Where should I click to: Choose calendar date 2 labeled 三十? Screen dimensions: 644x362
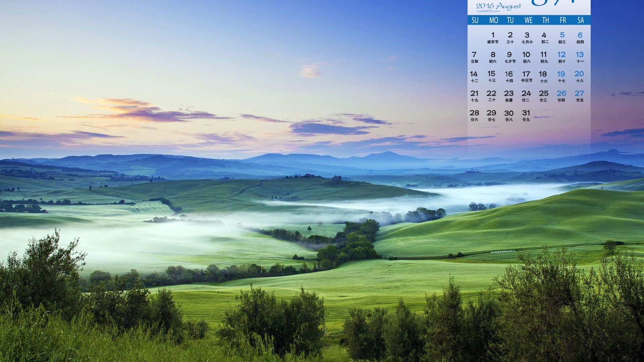click(x=510, y=38)
